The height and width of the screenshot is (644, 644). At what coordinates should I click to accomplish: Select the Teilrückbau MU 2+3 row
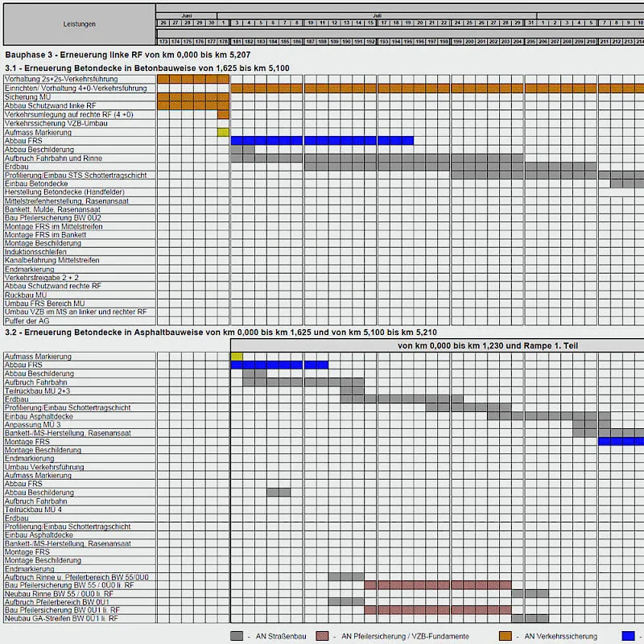point(80,391)
